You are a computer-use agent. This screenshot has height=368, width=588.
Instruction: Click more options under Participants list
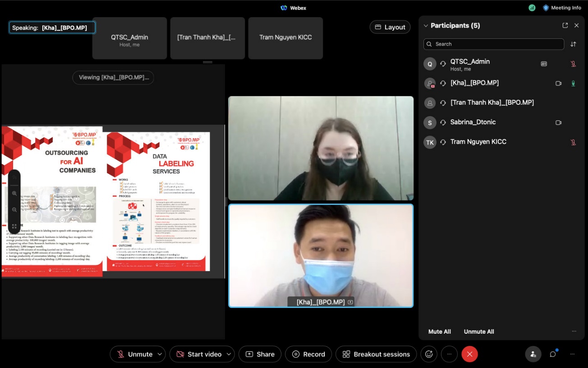tap(574, 331)
